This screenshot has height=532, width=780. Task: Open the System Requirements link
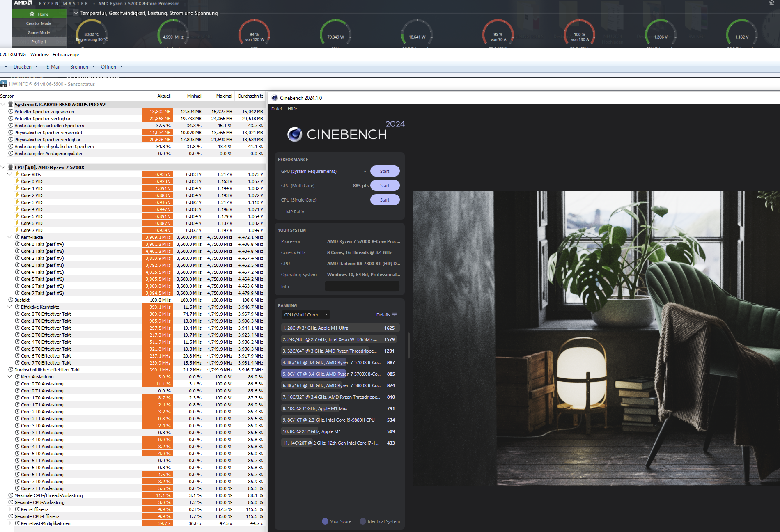pos(314,171)
